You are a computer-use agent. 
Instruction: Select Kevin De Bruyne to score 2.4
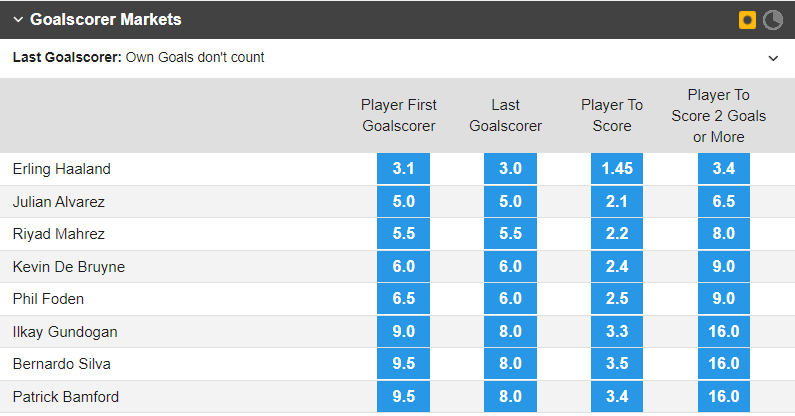tap(616, 267)
